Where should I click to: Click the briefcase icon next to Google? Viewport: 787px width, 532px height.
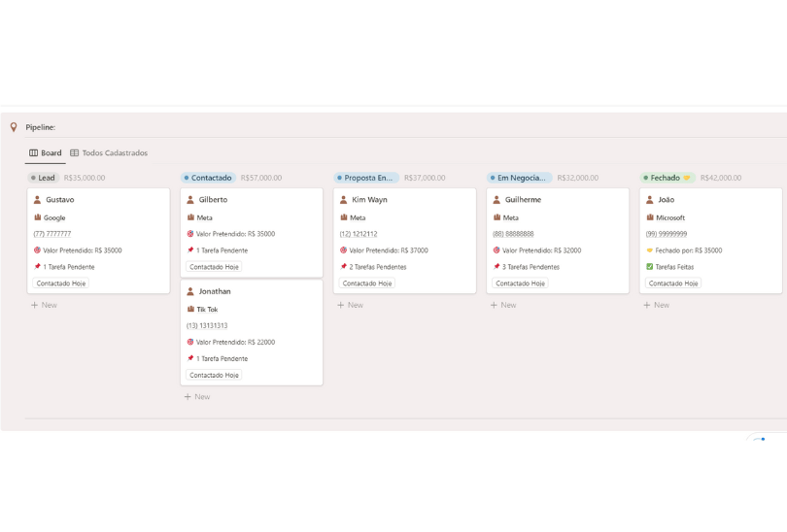click(38, 217)
